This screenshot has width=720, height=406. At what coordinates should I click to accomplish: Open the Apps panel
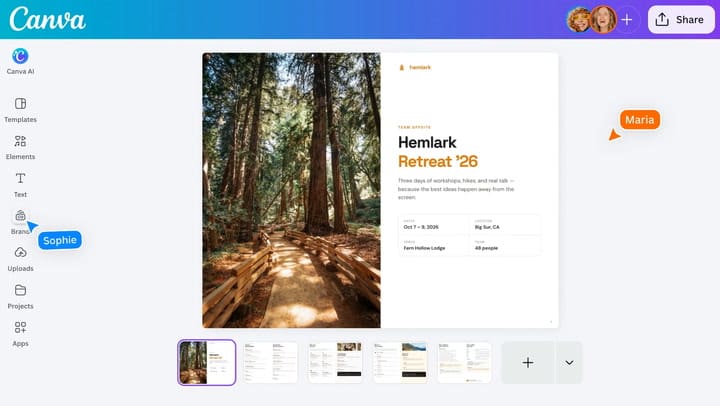coord(20,334)
